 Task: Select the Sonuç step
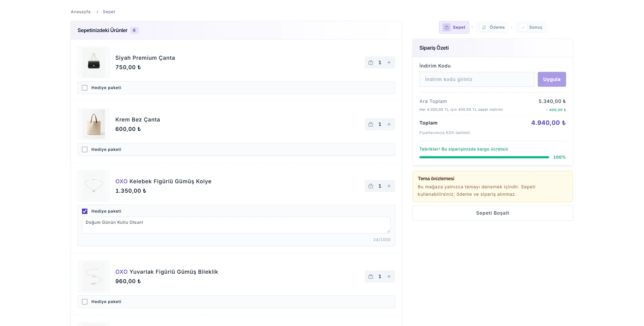[531, 27]
